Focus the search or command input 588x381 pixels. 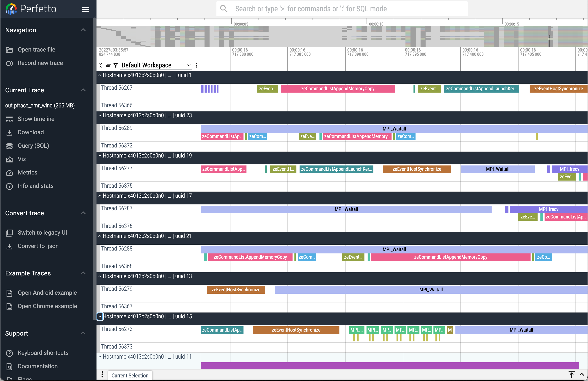pos(342,9)
